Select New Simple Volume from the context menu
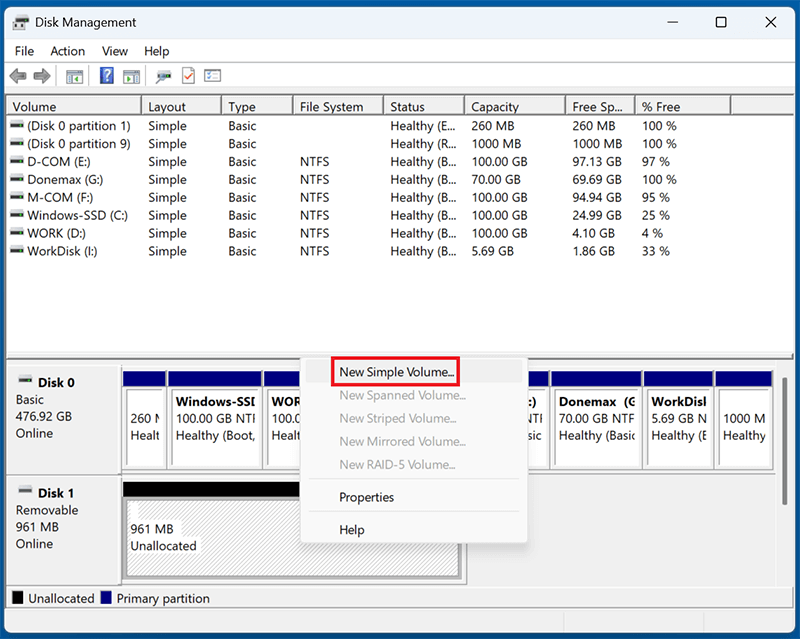Viewport: 800px width, 639px height. click(394, 370)
